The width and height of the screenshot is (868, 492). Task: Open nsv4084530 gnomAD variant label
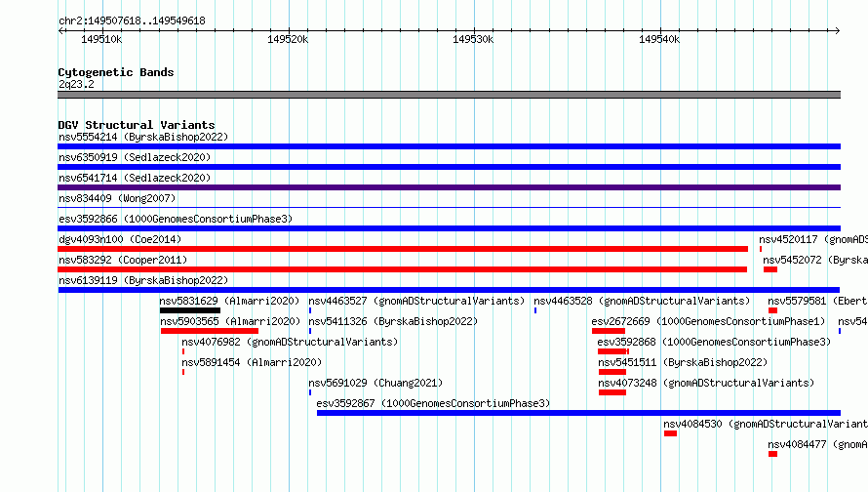click(766, 424)
